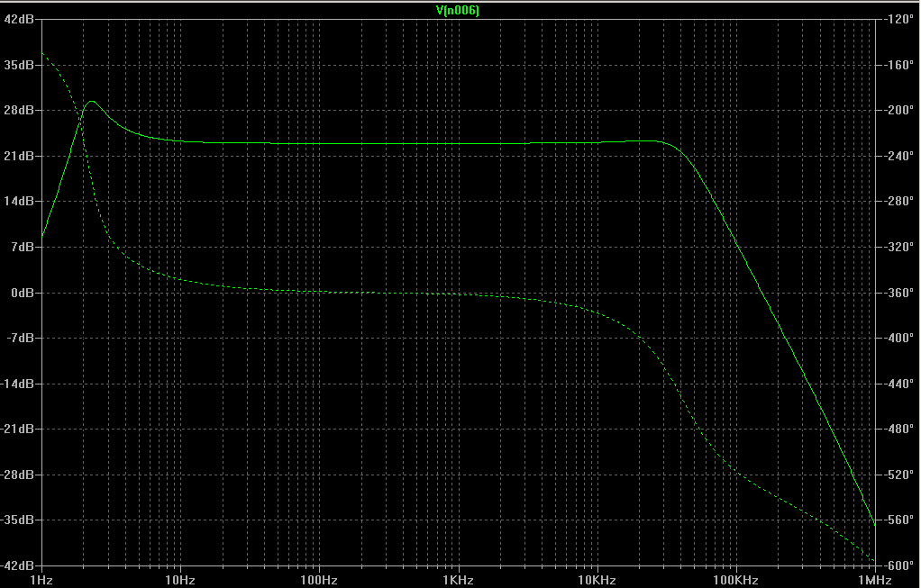This screenshot has width=921, height=588.
Task: Click the magnitude curve's resonance peak near 2Hz
Action: 92,102
